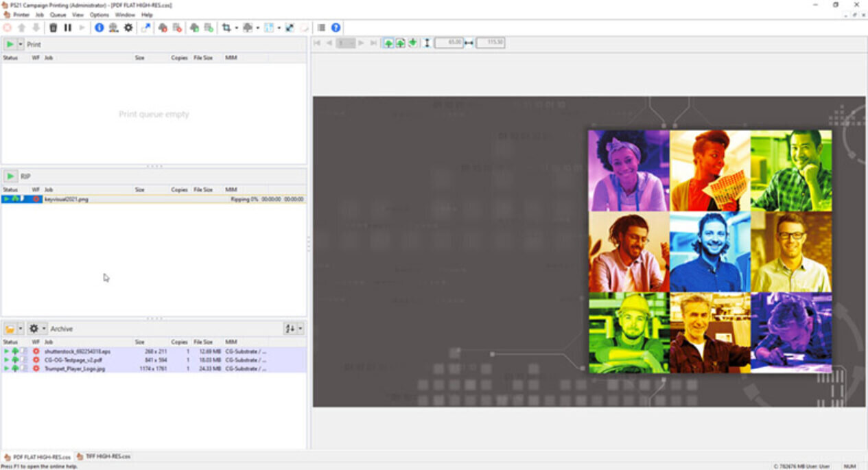
Task: Select the Trumpet_Player_Logo.jpg archive job
Action: coord(74,368)
